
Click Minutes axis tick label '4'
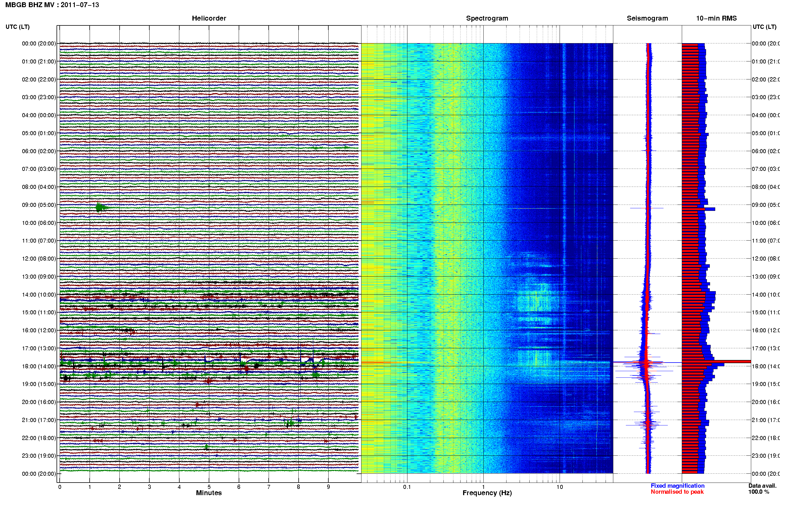tap(179, 487)
